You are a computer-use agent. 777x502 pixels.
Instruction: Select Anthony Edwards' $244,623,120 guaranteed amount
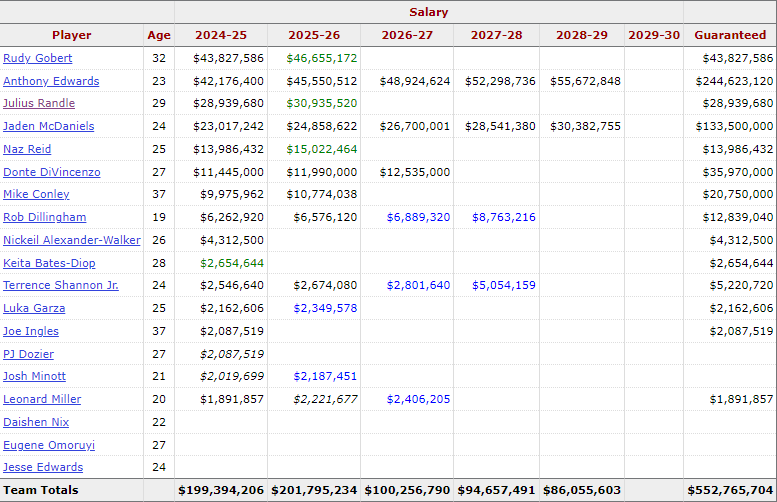(x=734, y=81)
